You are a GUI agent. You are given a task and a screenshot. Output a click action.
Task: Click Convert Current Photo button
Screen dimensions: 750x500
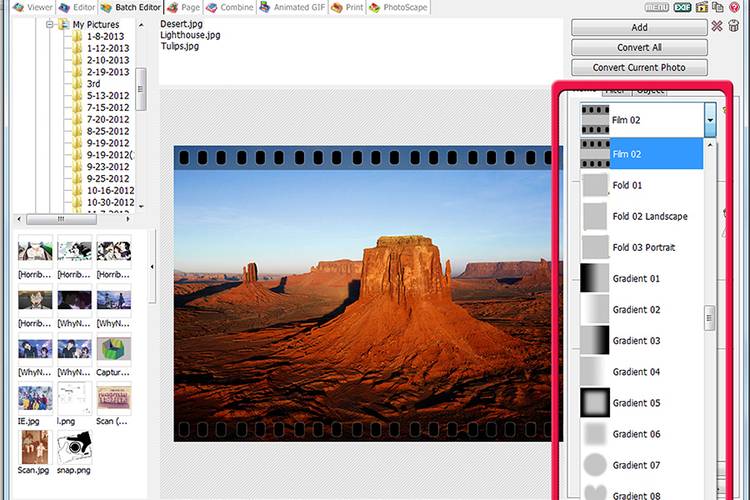coord(639,67)
